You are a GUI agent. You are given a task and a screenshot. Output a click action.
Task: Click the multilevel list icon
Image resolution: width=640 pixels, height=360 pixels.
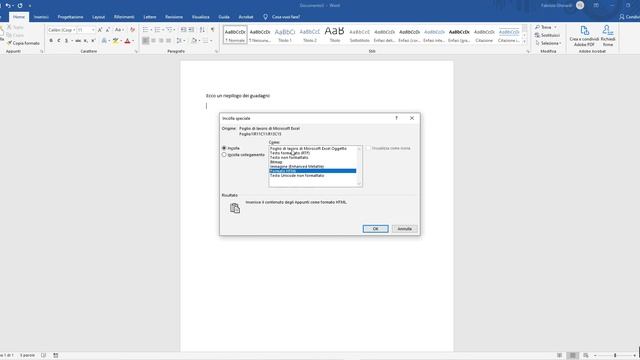click(169, 30)
